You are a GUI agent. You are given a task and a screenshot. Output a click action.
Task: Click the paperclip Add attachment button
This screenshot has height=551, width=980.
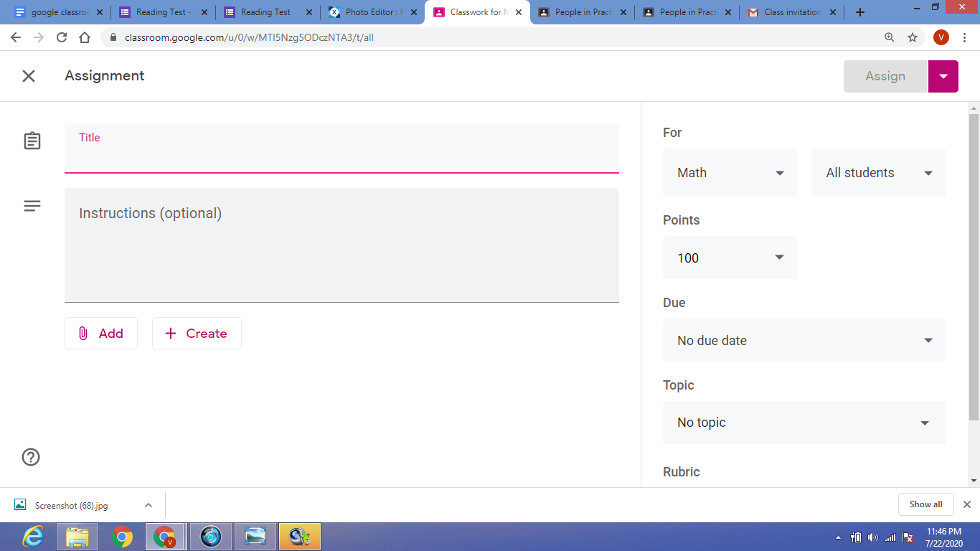tap(101, 334)
